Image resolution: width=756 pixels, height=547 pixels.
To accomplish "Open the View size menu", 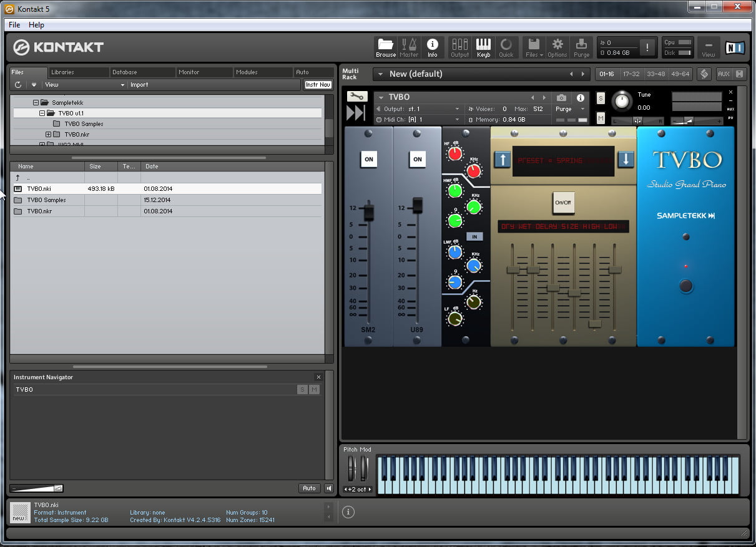I will pos(708,47).
